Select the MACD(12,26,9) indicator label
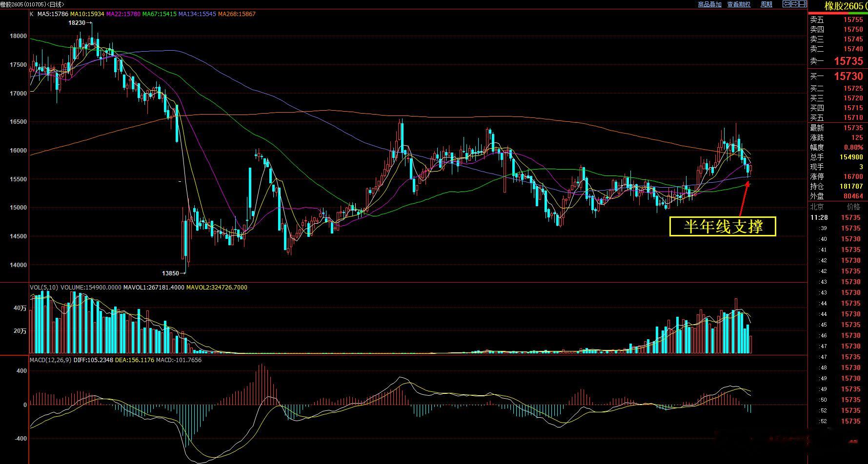868x464 pixels. coord(51,360)
